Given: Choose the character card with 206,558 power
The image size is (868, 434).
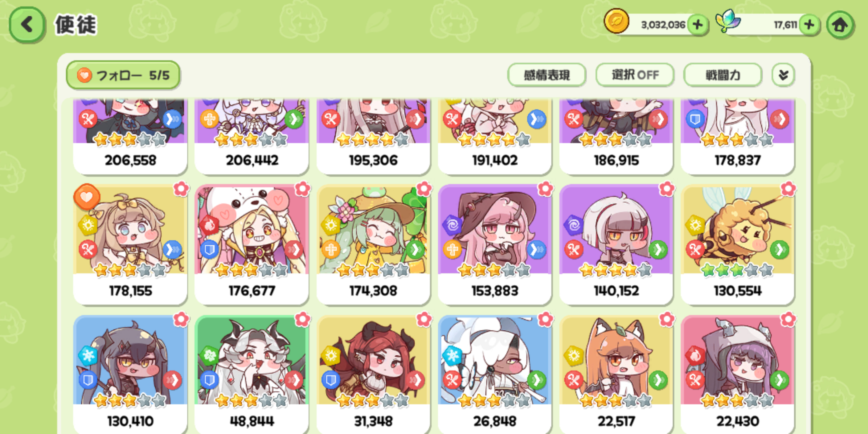Looking at the screenshot, I should (x=130, y=137).
